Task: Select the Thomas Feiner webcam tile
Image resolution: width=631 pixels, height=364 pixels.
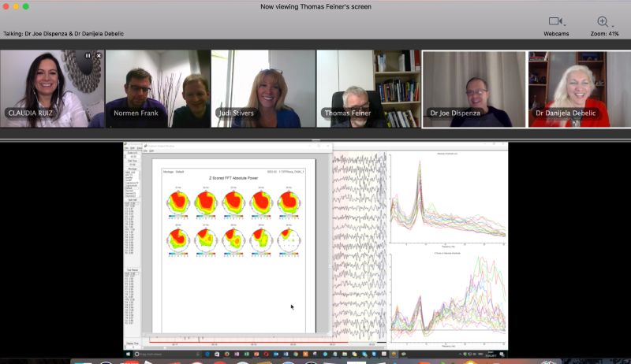Action: click(x=368, y=89)
